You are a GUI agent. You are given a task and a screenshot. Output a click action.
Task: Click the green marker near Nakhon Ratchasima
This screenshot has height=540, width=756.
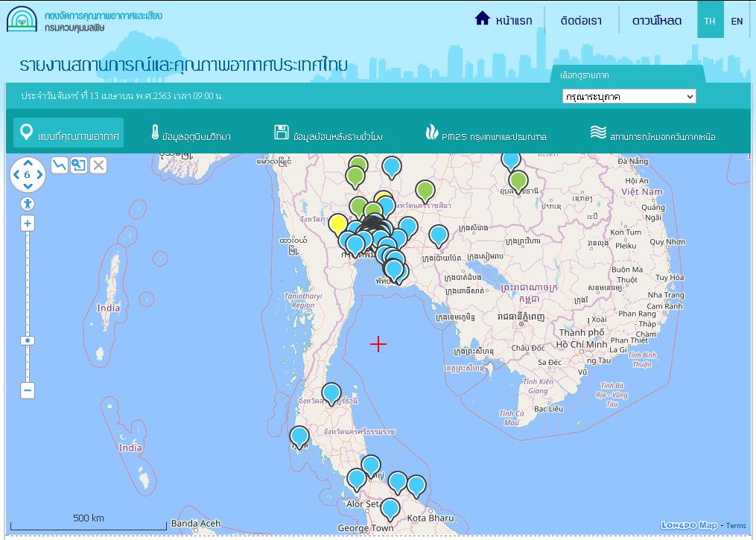[425, 191]
